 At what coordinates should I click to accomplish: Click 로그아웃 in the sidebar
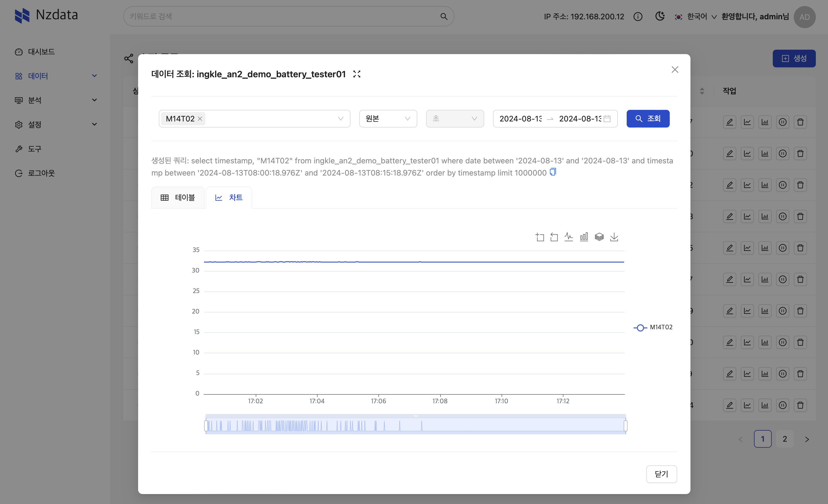coord(41,173)
